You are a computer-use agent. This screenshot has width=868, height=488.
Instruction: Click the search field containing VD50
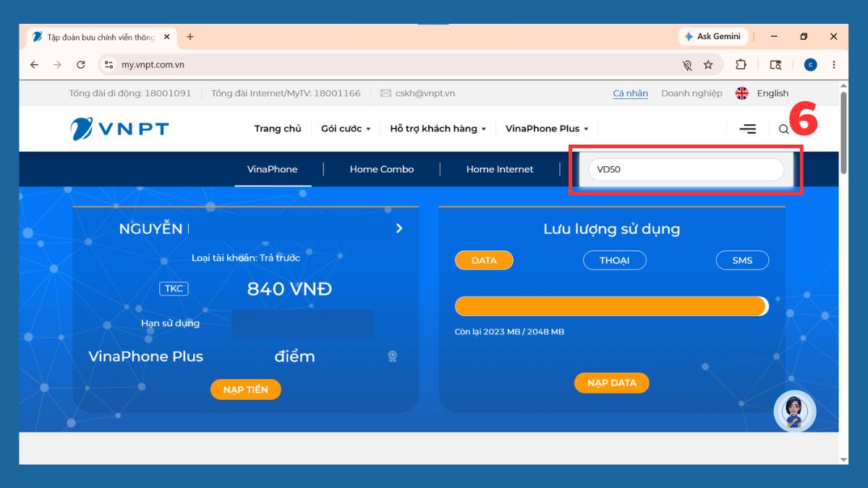click(686, 170)
